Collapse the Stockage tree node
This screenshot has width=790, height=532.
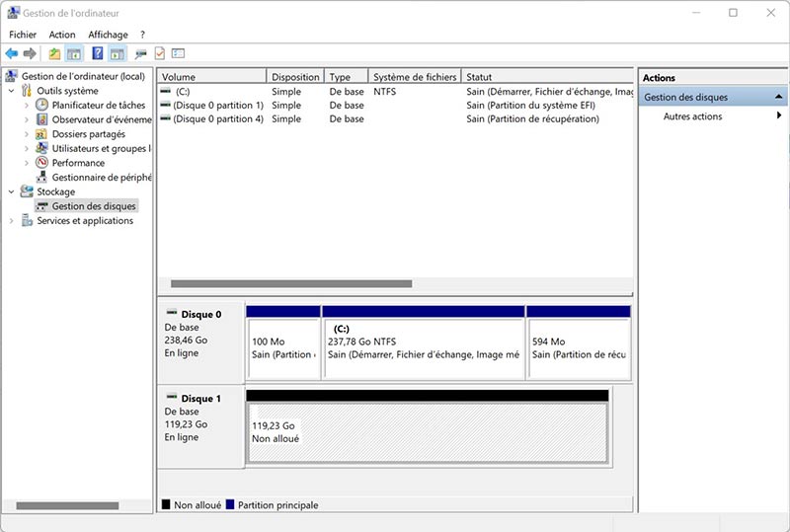[x=12, y=192]
